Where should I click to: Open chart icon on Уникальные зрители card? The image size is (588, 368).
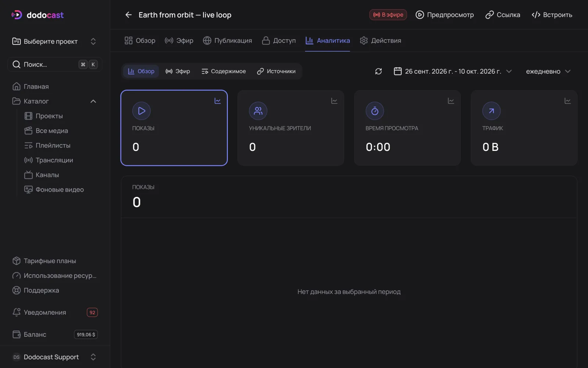[334, 101]
